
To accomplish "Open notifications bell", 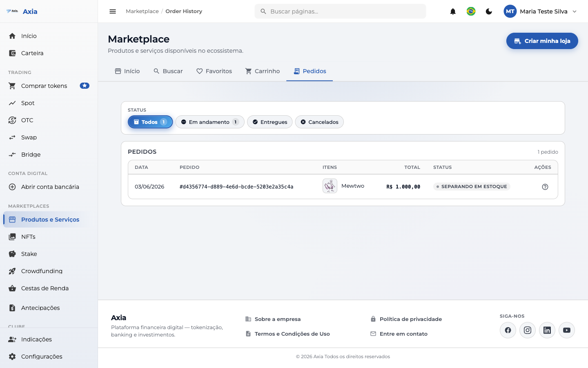I will pos(453,11).
